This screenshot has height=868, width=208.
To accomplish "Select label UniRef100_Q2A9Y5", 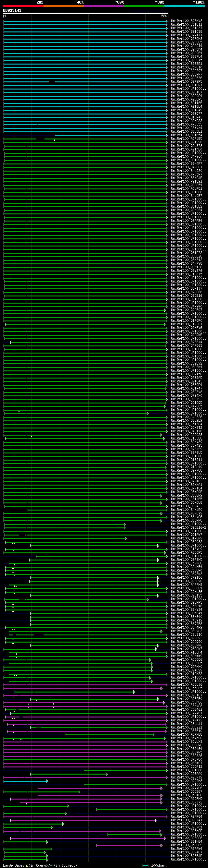I will [x=187, y=60].
